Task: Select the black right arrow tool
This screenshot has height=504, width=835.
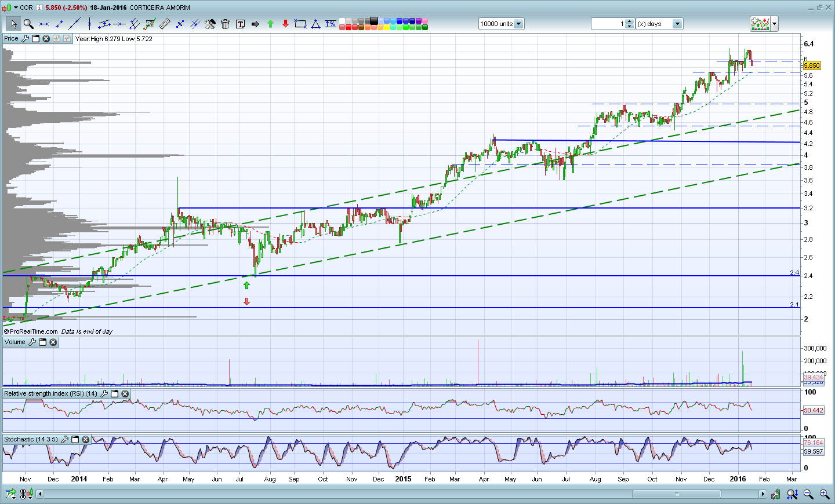Action: (x=255, y=24)
